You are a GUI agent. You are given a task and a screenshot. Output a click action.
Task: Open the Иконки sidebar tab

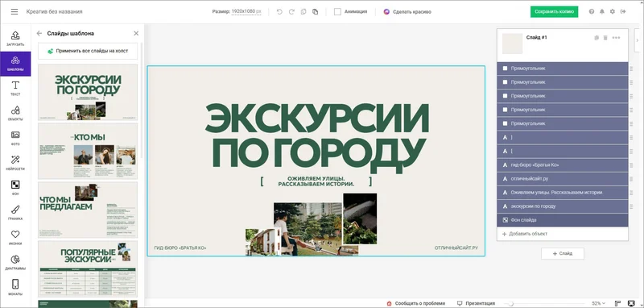coord(15,238)
